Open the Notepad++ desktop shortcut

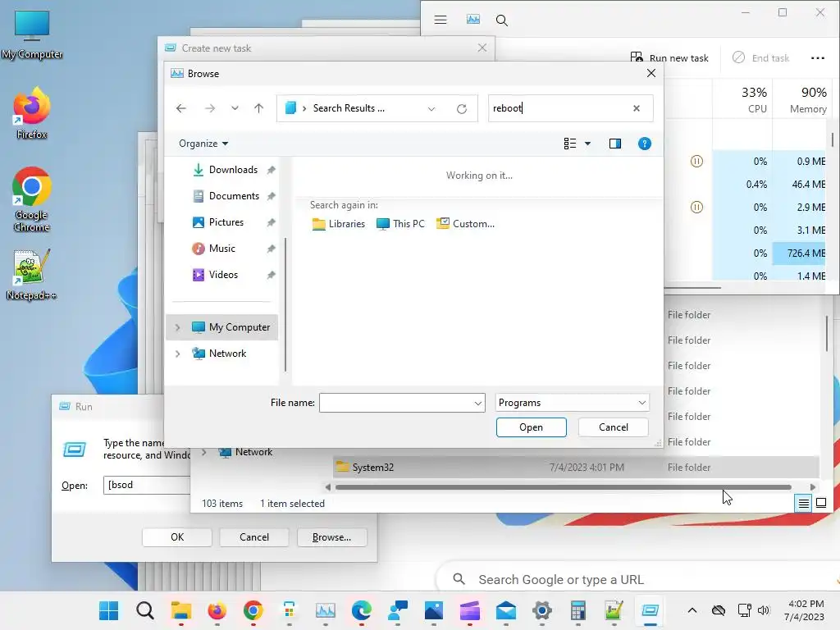[x=32, y=275]
